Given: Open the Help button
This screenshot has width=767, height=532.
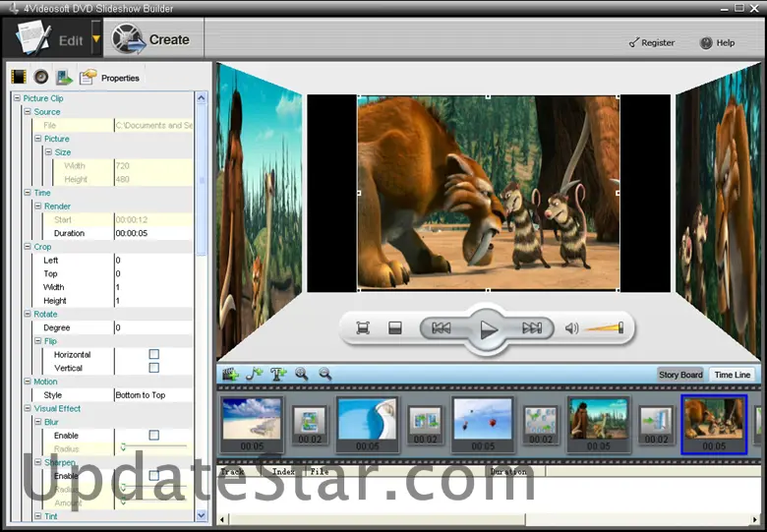Looking at the screenshot, I should click(717, 43).
